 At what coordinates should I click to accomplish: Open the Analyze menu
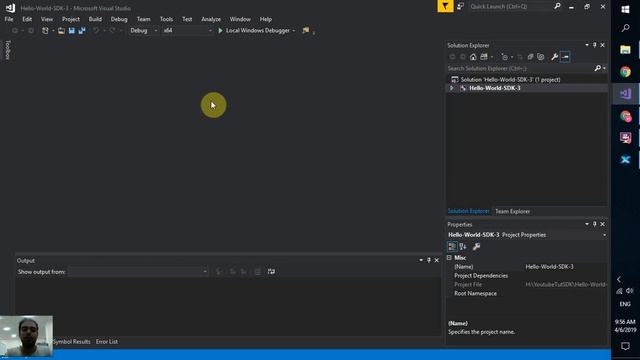click(x=211, y=19)
